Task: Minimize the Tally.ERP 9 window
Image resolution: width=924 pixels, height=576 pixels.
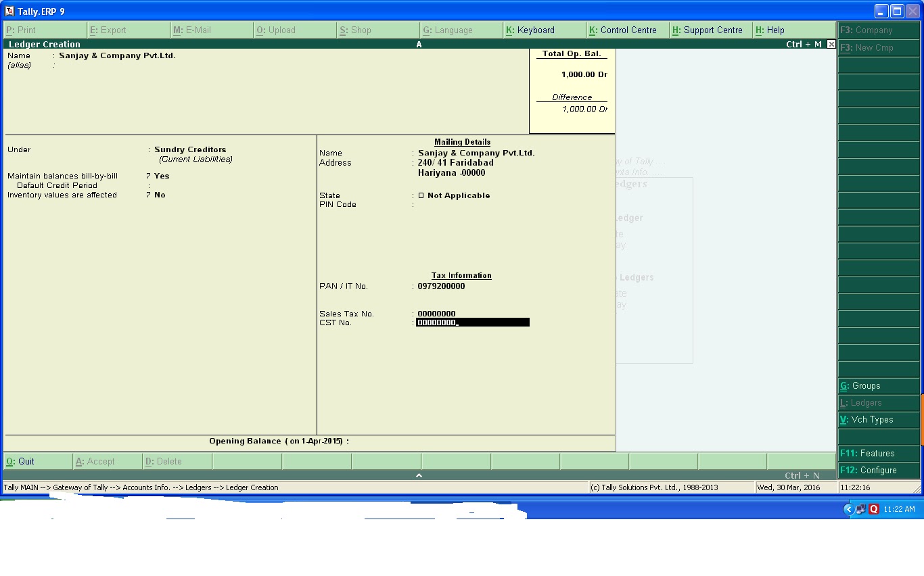Action: [x=881, y=11]
